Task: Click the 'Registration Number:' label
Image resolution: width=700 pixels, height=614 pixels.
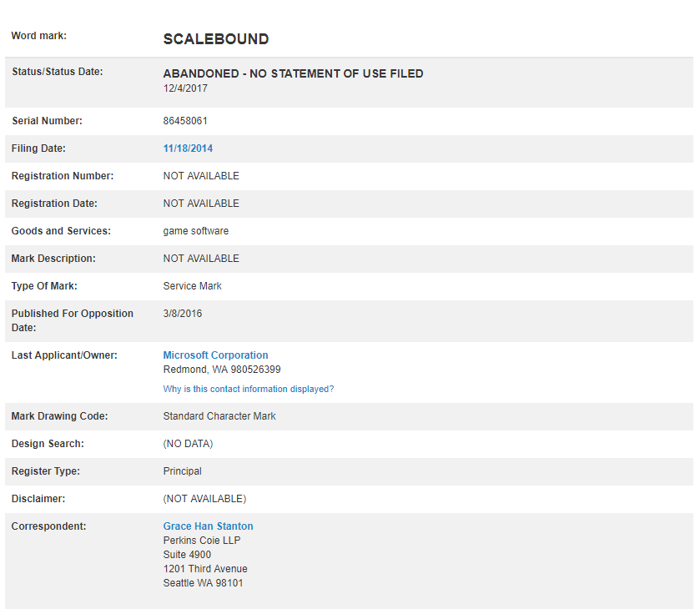Action: click(x=63, y=176)
